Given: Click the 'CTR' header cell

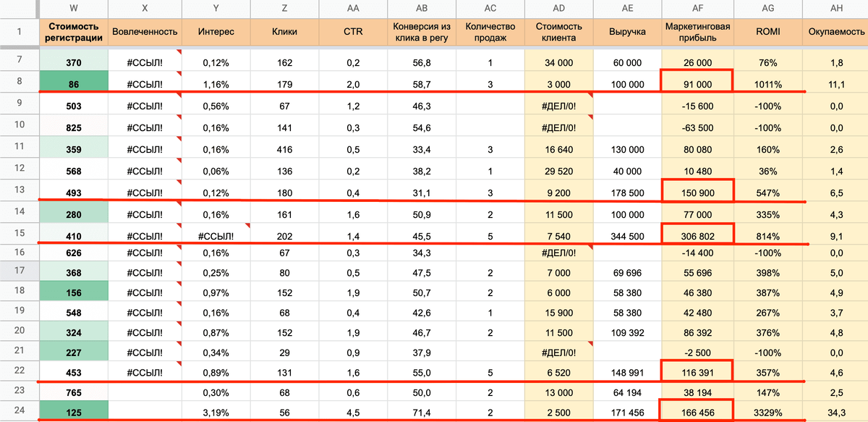Looking at the screenshot, I should tap(353, 32).
